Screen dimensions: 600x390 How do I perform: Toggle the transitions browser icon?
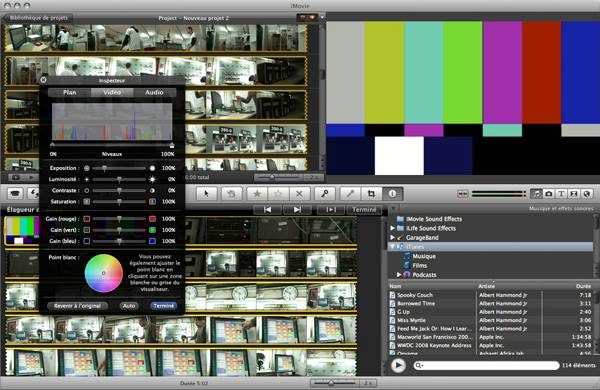(574, 194)
